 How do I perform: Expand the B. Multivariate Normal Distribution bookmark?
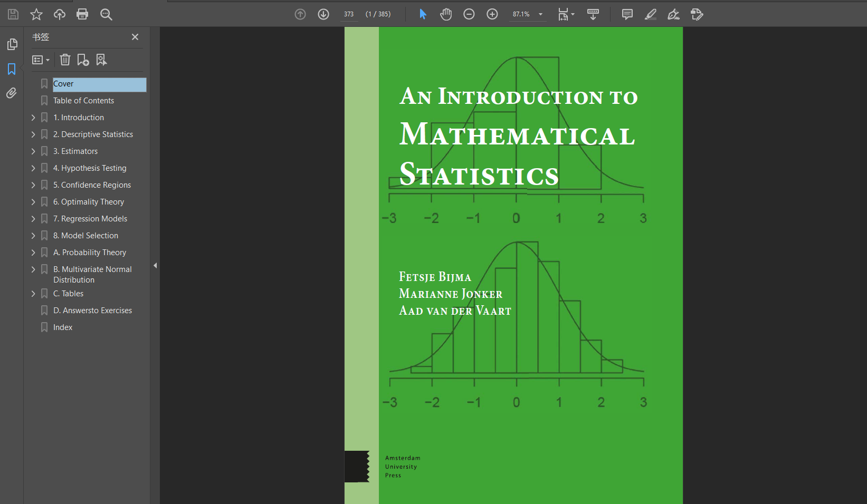click(x=33, y=269)
